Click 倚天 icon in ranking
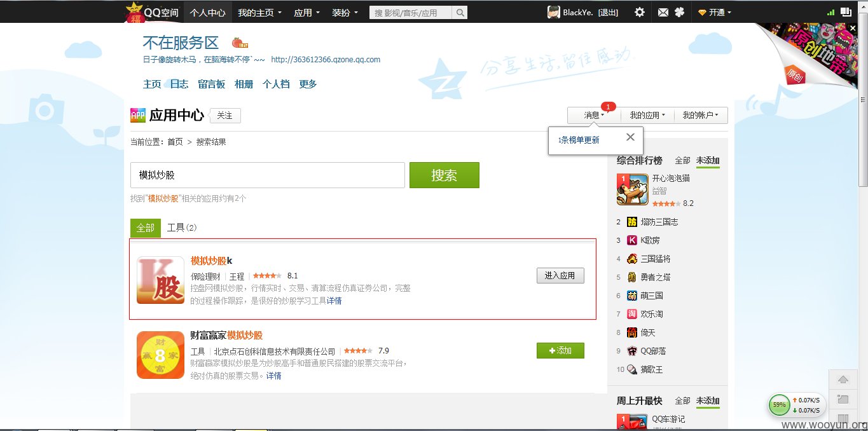 click(632, 332)
